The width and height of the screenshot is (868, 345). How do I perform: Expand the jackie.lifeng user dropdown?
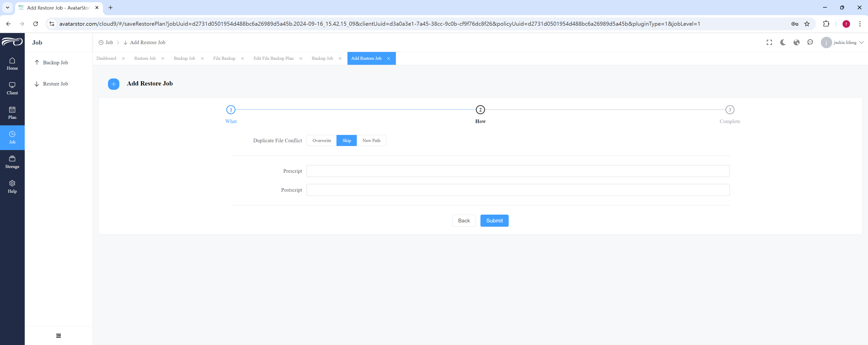[842, 42]
